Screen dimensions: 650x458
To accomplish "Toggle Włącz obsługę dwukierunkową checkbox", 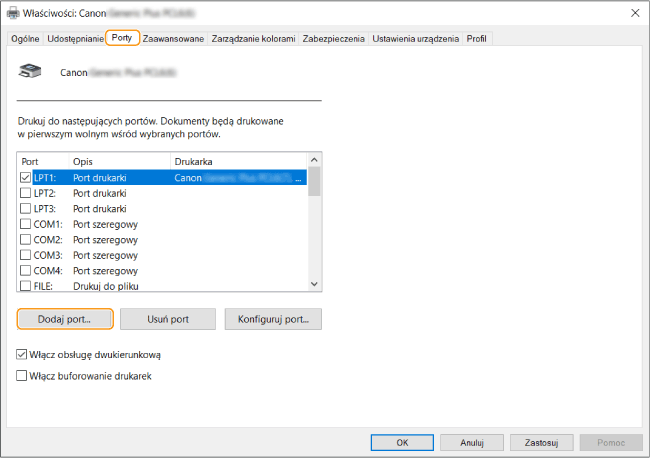I will (x=23, y=354).
